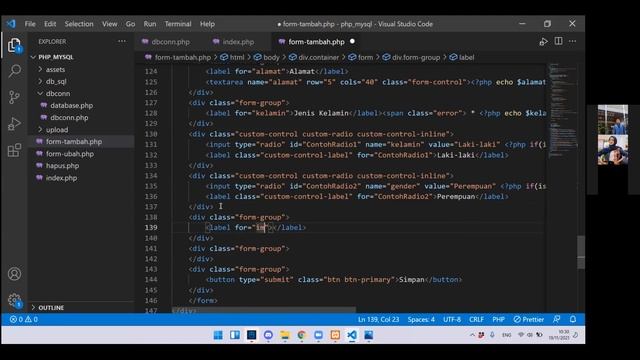Click the editor vertical scrollbar thumb
Screen dimensions: 640x360
click(581, 252)
